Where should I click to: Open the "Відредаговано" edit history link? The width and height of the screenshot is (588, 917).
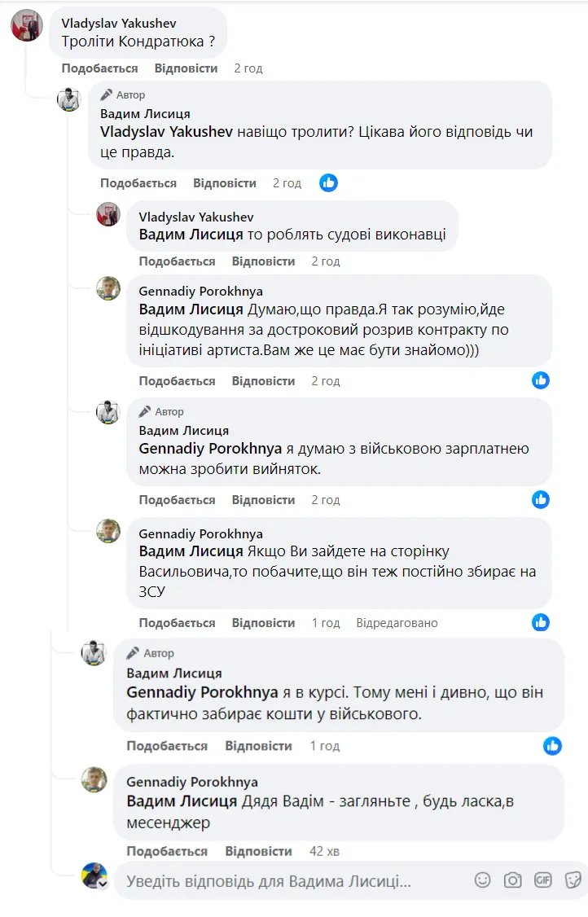[x=397, y=623]
